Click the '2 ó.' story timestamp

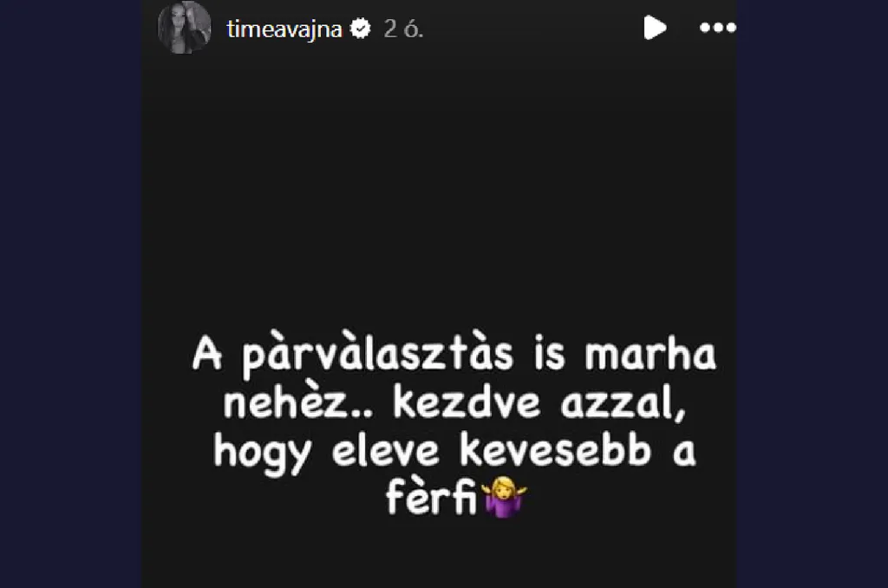point(403,29)
